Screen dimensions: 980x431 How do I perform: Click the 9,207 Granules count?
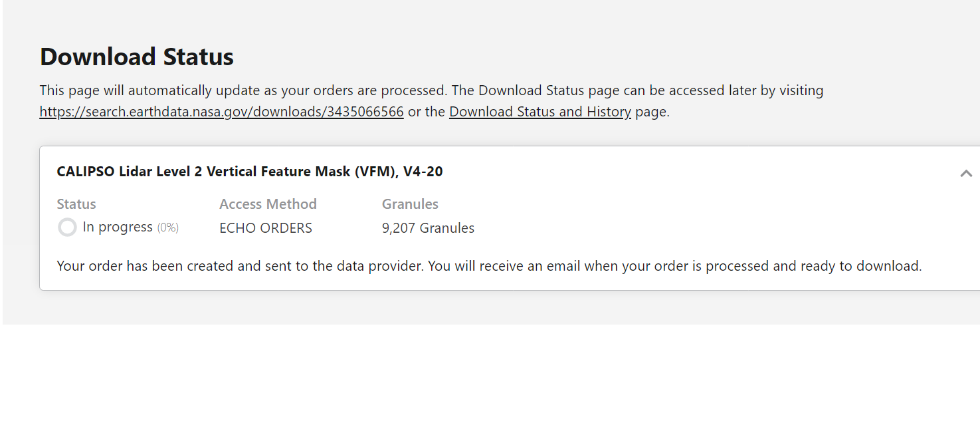point(428,228)
